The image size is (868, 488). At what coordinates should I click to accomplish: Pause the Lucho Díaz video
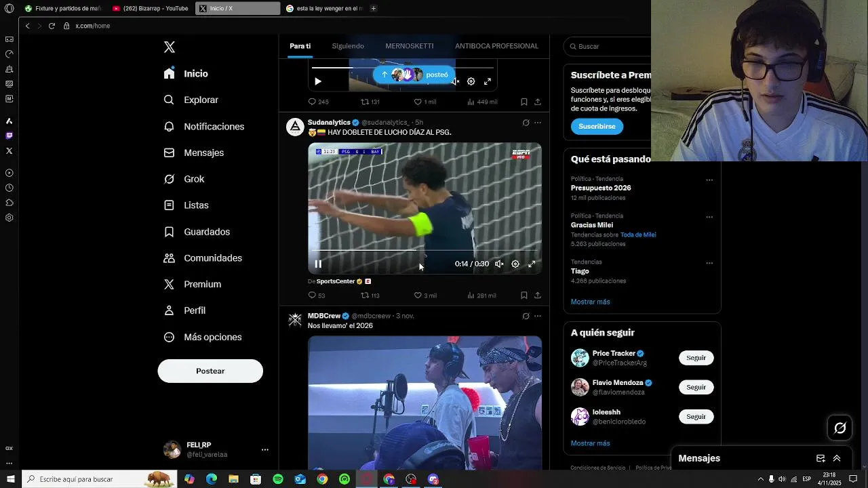[318, 264]
